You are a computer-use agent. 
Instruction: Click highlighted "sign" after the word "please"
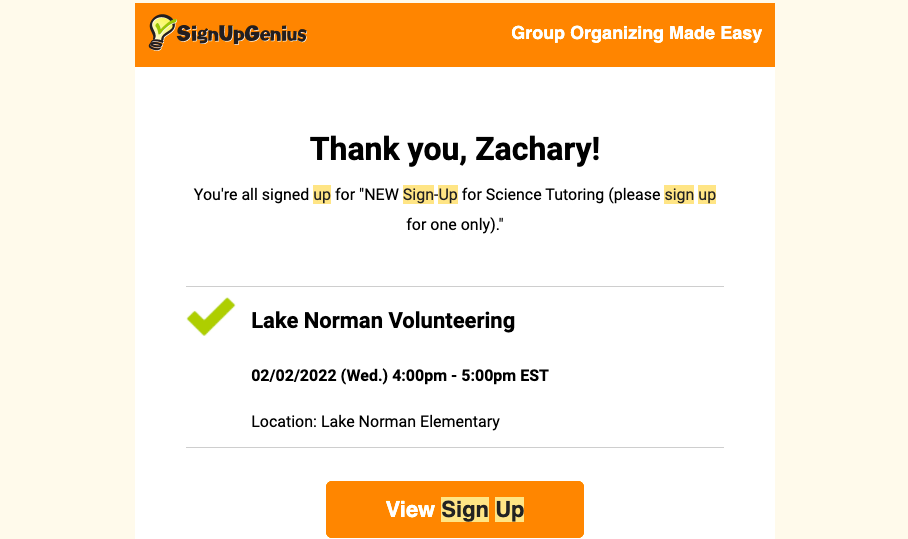(679, 195)
